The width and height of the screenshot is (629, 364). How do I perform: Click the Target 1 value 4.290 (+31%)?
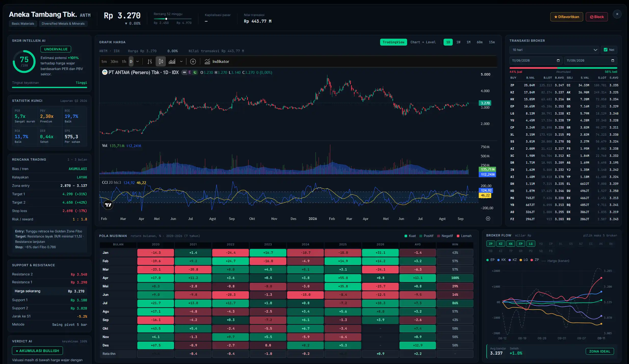click(x=75, y=194)
